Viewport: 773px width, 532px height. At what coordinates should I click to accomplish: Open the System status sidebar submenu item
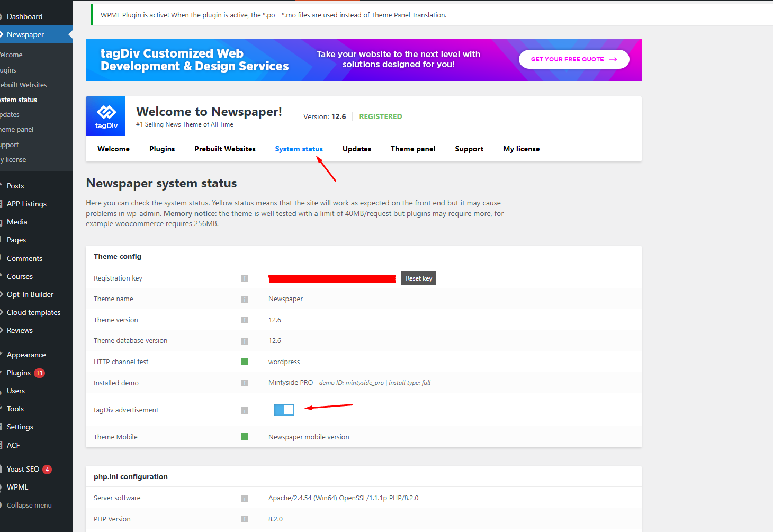coord(19,100)
